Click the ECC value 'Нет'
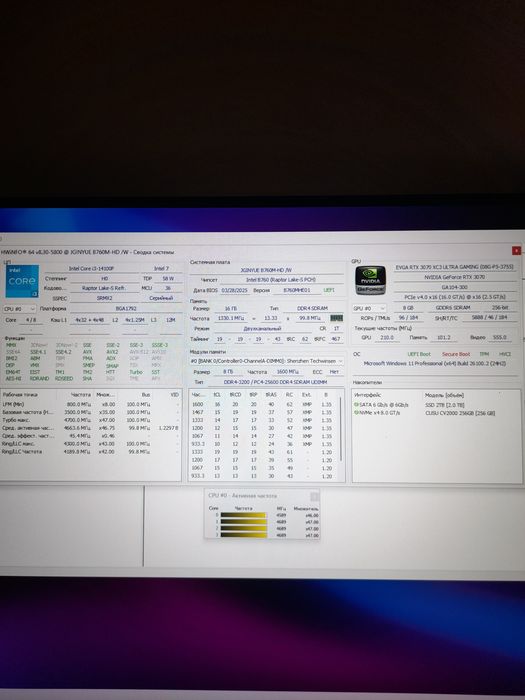 pyautogui.click(x=334, y=372)
